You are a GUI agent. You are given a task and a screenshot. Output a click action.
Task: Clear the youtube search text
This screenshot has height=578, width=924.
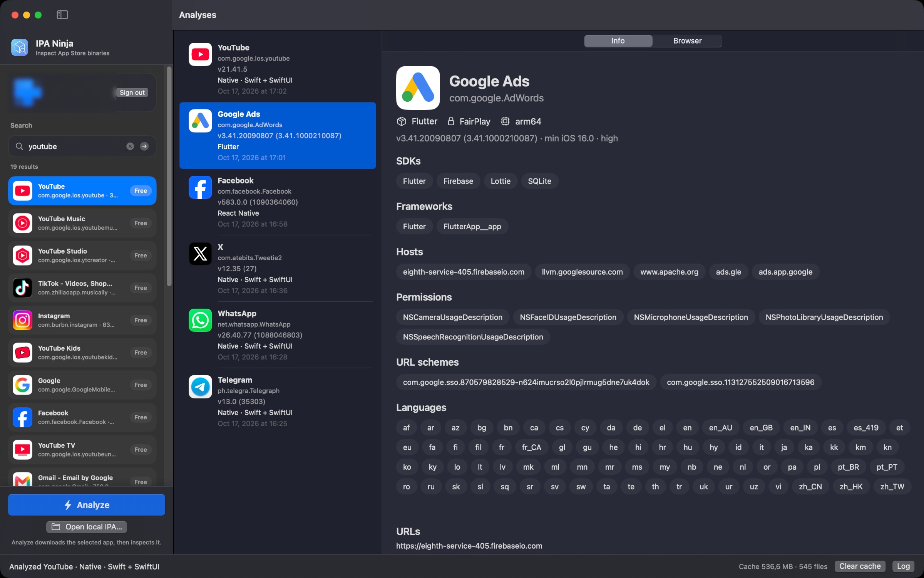point(130,146)
